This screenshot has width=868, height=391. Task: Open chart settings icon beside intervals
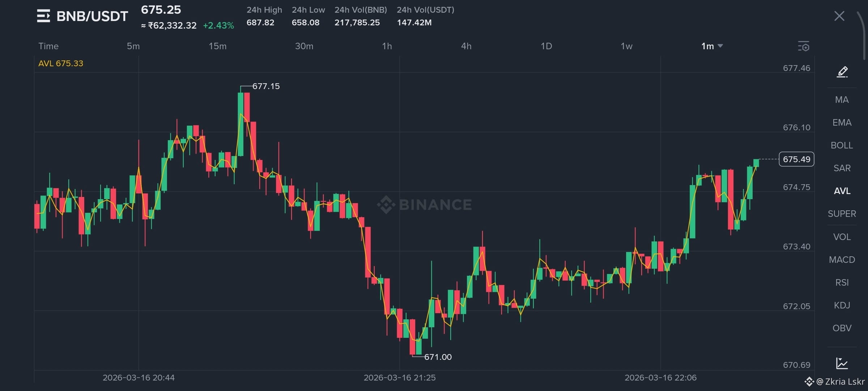(803, 46)
